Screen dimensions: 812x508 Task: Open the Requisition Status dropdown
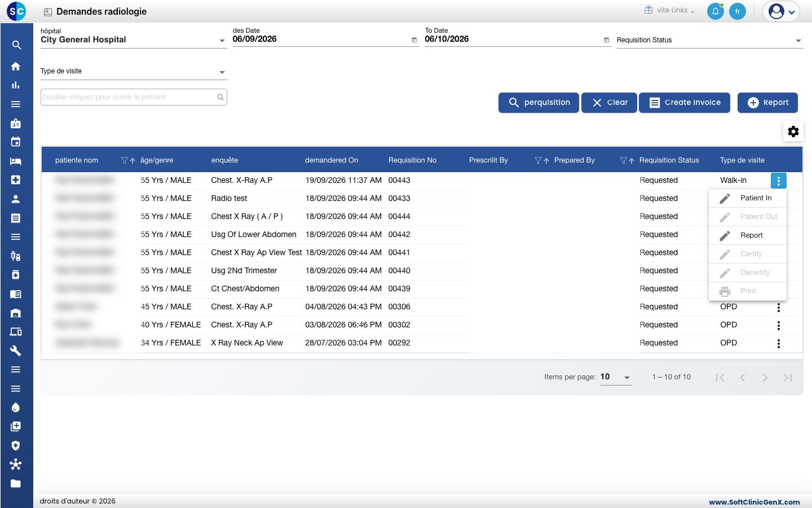click(710, 40)
